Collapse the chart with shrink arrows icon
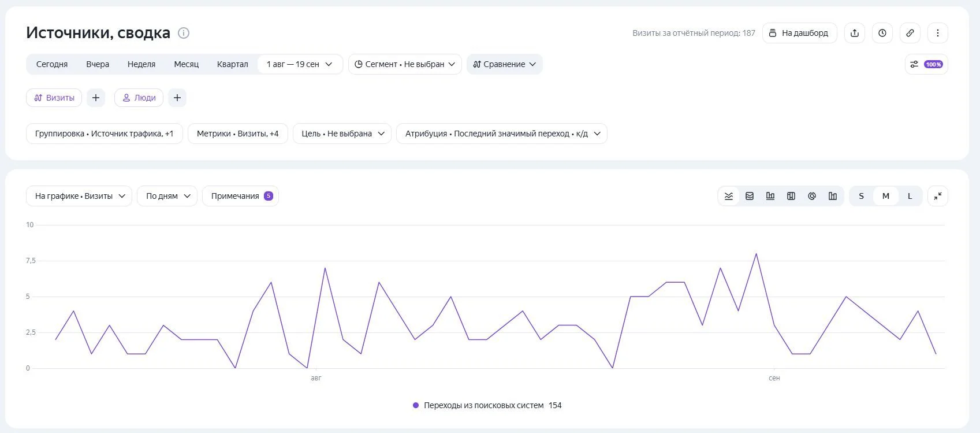The height and width of the screenshot is (433, 980). pos(938,196)
